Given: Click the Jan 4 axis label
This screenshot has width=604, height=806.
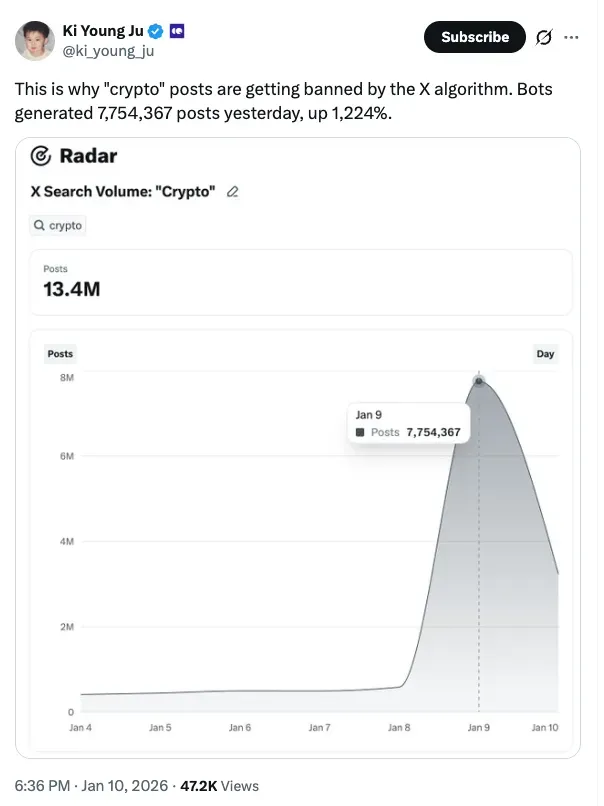Looking at the screenshot, I should coord(81,729).
